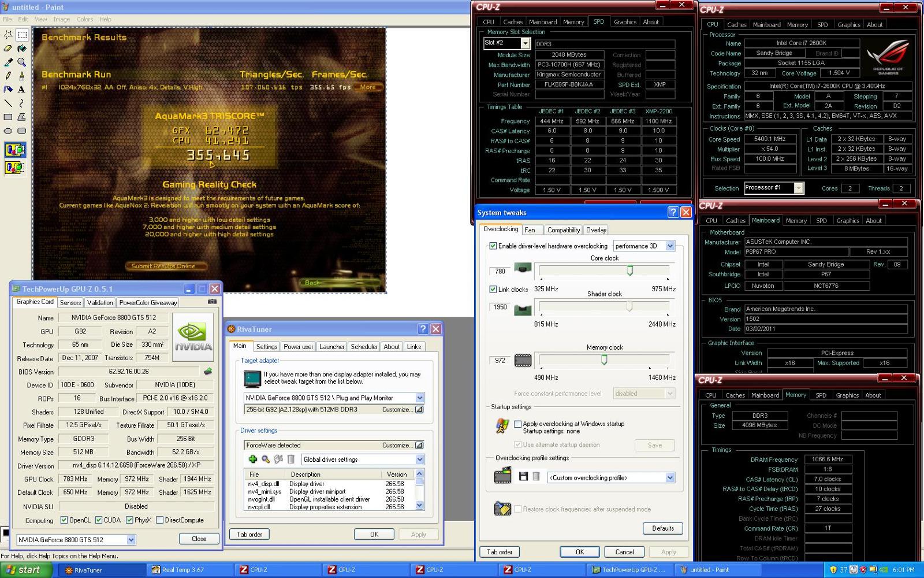Open the Caches tab in CPU-Z SPD window
Image resolution: width=924 pixels, height=578 pixels.
(513, 22)
